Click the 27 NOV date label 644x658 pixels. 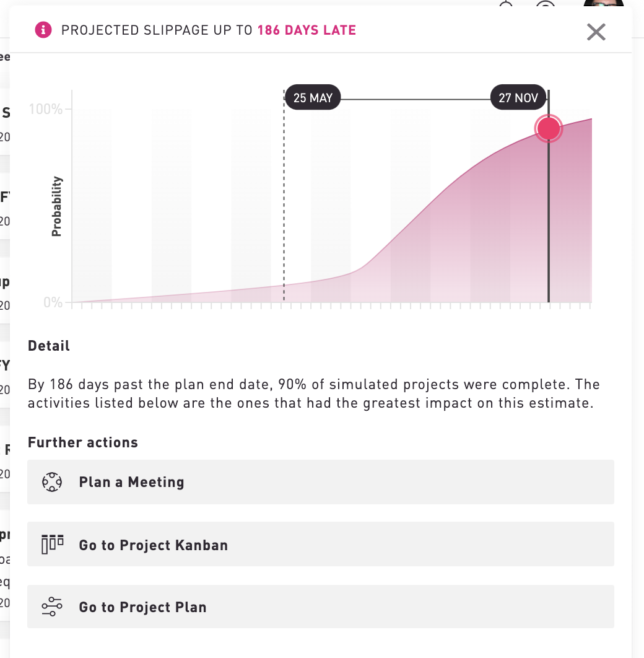click(x=518, y=98)
